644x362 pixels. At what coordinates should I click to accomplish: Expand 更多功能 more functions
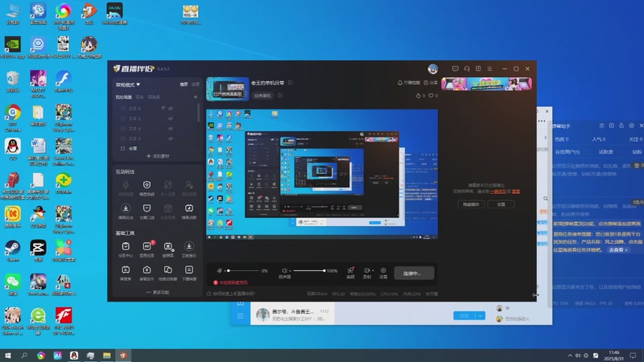(158, 292)
